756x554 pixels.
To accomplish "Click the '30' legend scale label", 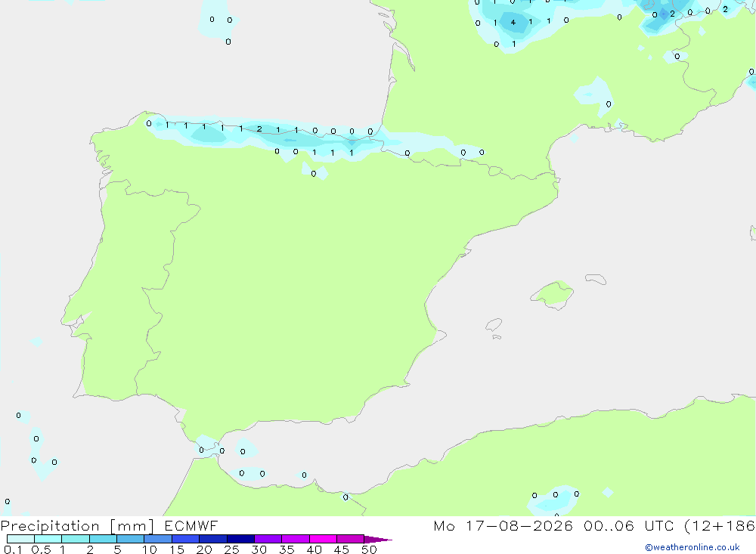I will [259, 549].
